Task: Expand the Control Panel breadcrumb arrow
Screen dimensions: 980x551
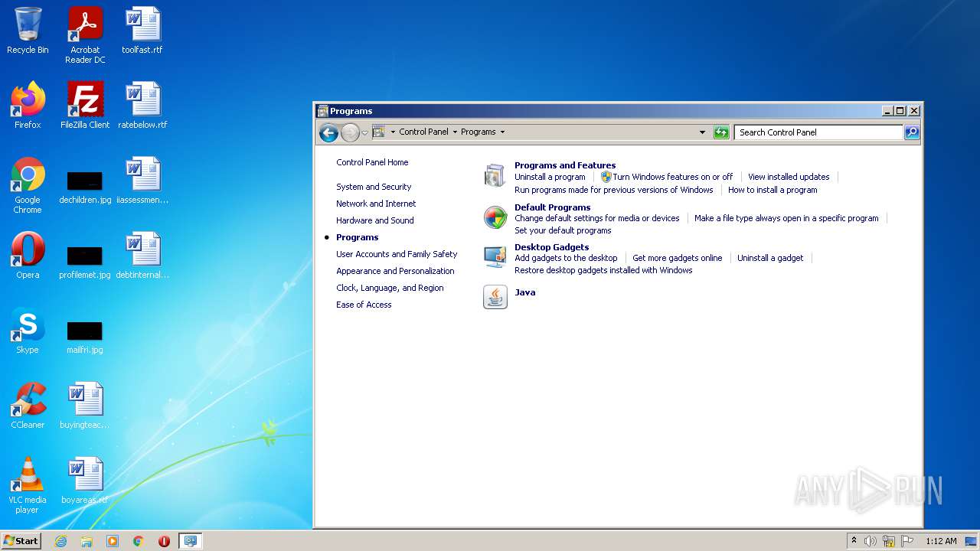Action: pos(455,132)
